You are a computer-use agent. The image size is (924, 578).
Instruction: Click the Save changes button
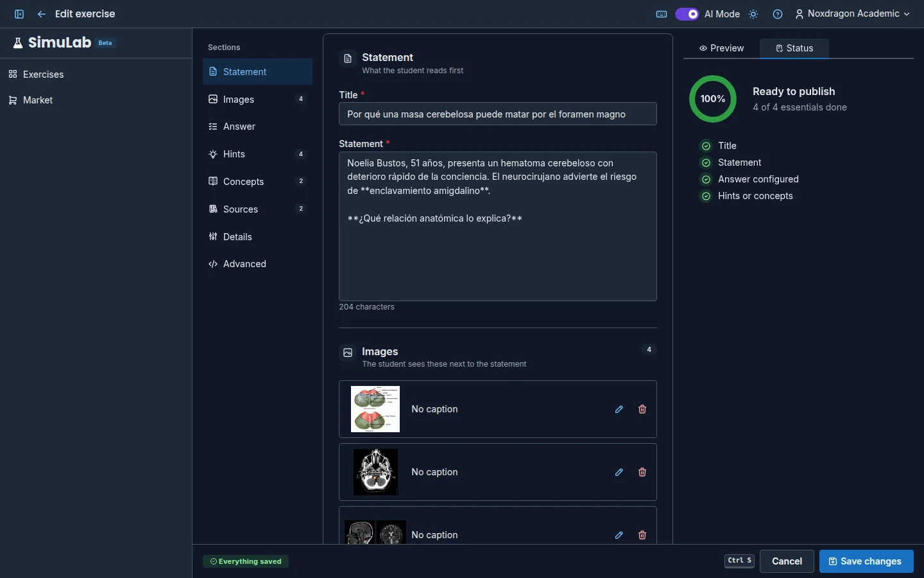pos(866,561)
